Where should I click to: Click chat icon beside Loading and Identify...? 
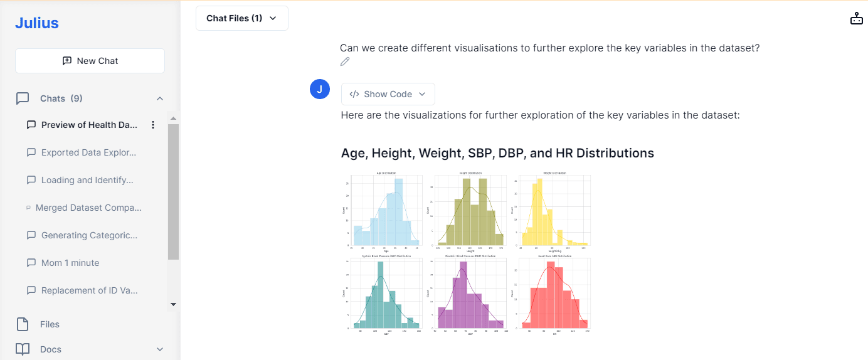(31, 180)
